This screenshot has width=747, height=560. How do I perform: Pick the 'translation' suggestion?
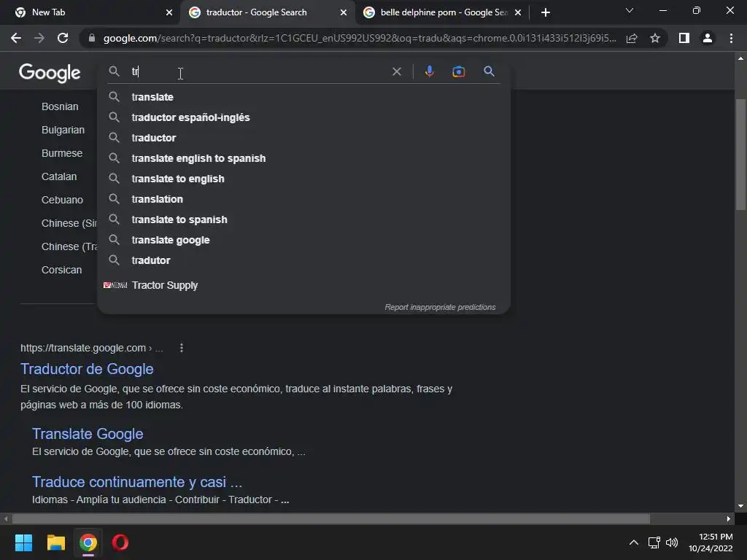[303, 200]
